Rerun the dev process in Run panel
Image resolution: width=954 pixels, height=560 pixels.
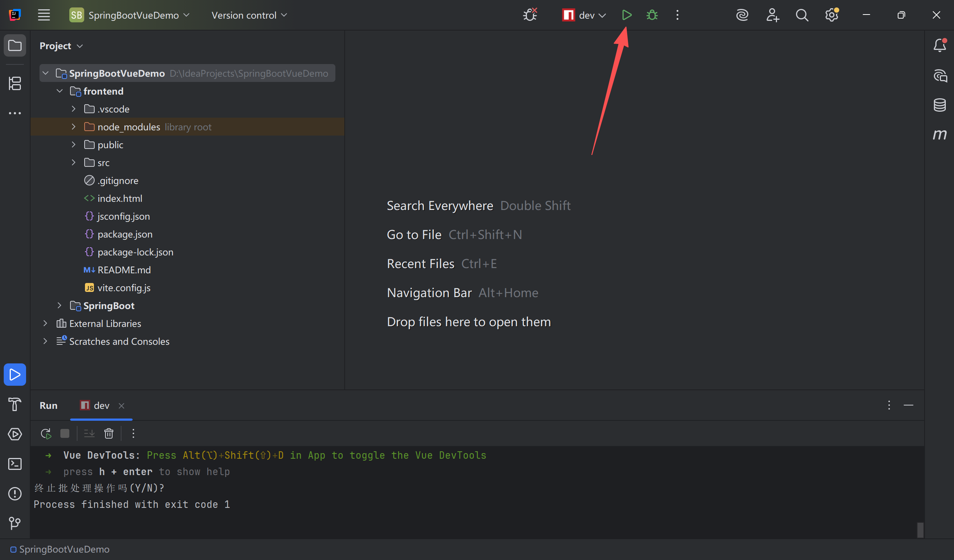coord(46,433)
